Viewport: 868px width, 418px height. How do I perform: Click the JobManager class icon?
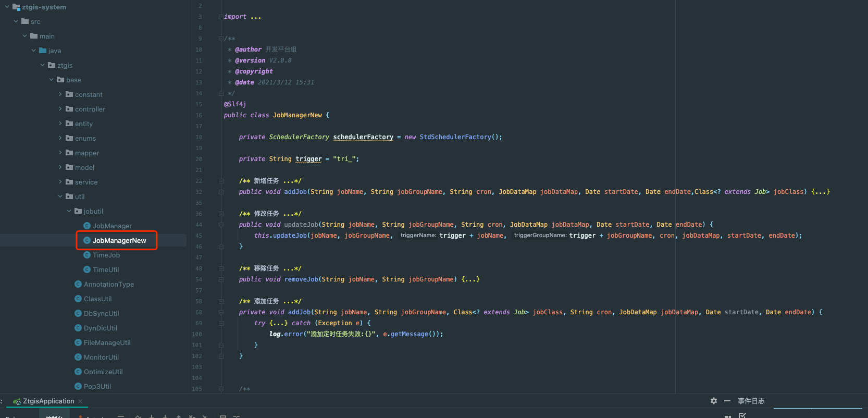click(x=87, y=226)
